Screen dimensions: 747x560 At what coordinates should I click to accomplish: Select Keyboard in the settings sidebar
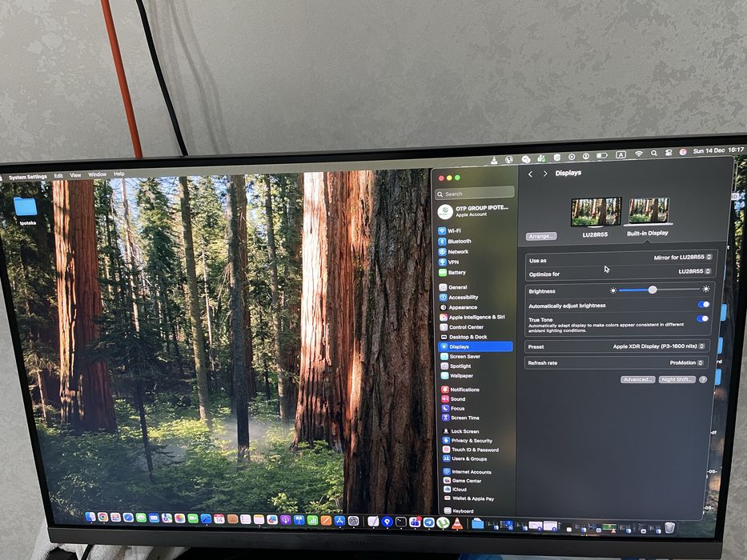(460, 511)
